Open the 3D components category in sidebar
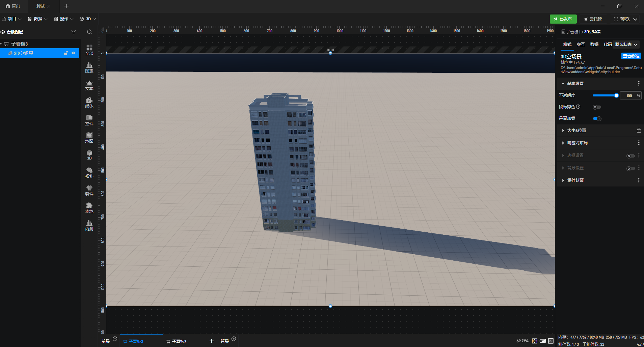 [x=89, y=155]
